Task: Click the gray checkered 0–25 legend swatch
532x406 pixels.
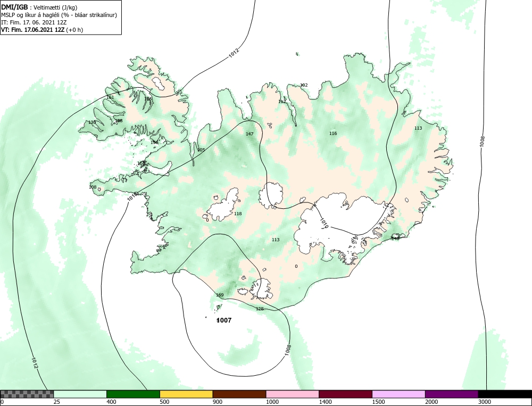Action: coord(27,394)
